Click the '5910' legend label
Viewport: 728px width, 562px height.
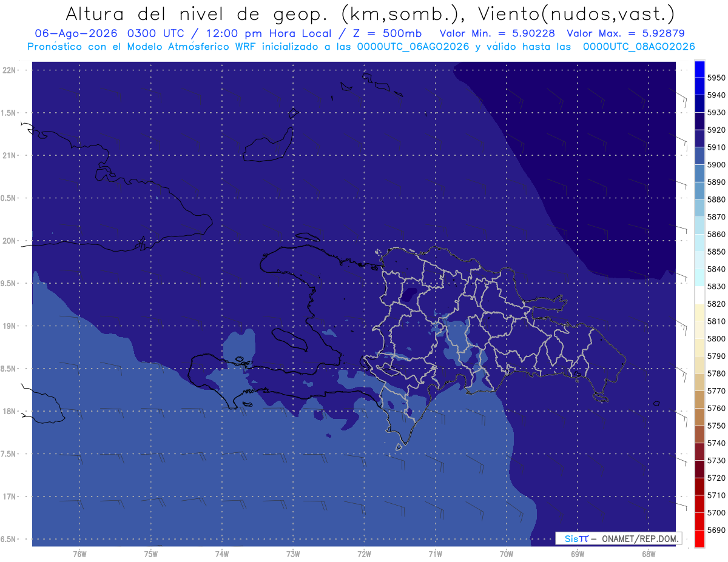(x=716, y=147)
